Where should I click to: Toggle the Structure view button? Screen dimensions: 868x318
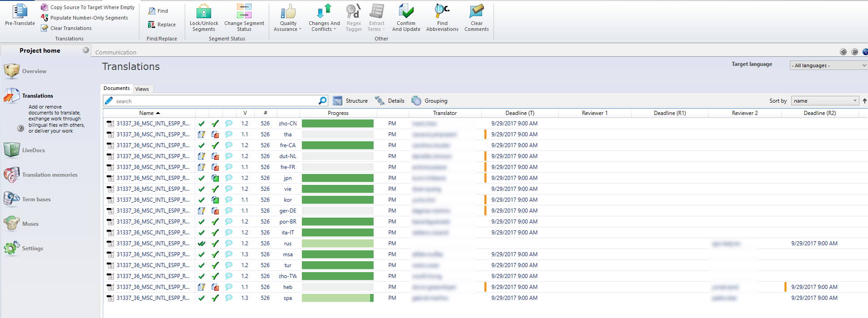pyautogui.click(x=350, y=101)
